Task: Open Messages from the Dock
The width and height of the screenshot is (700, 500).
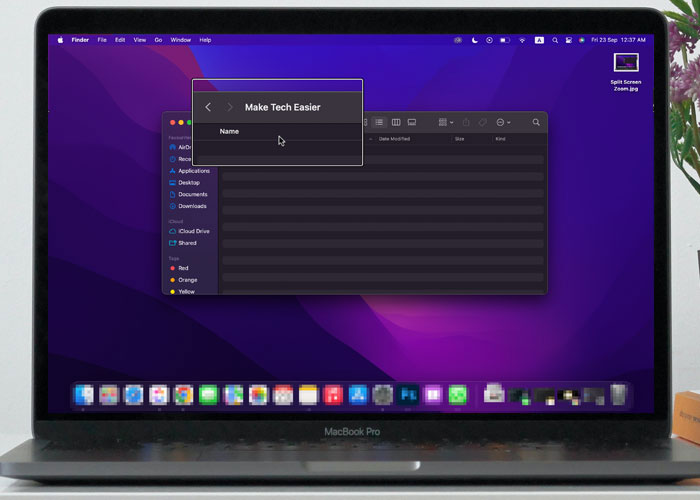Action: click(x=208, y=395)
